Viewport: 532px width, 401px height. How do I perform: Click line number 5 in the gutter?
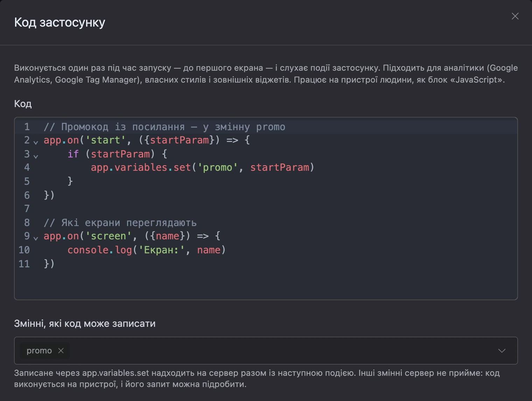[27, 181]
